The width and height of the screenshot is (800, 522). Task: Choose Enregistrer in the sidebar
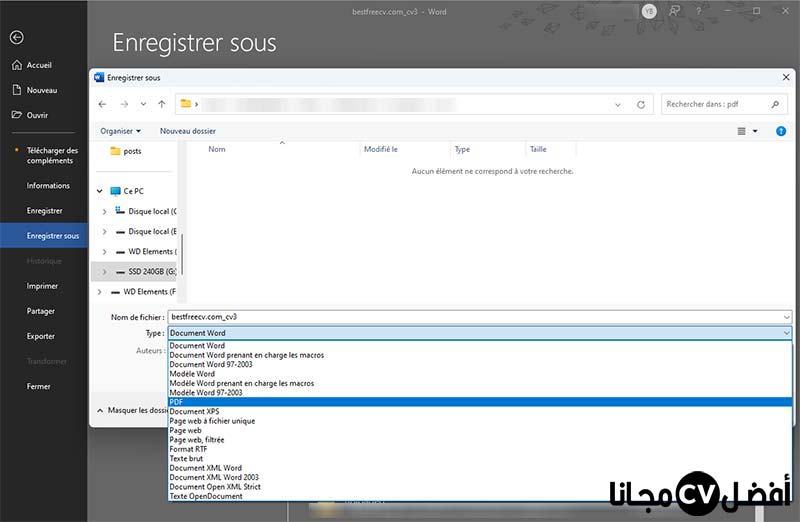[44, 211]
